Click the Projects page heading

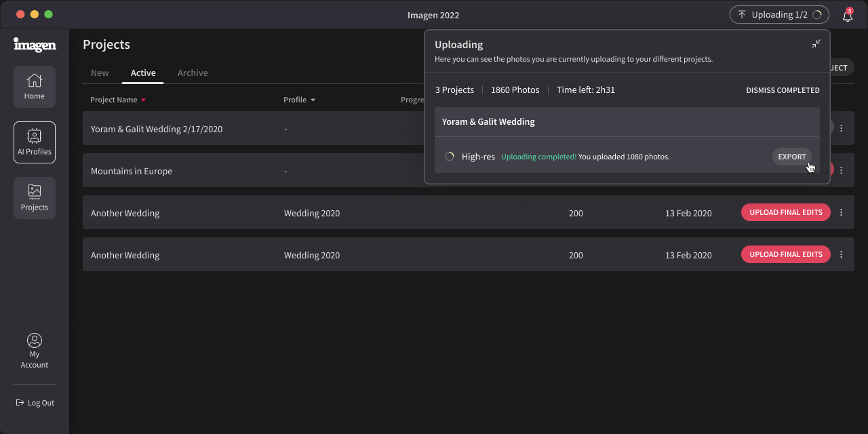pyautogui.click(x=106, y=45)
